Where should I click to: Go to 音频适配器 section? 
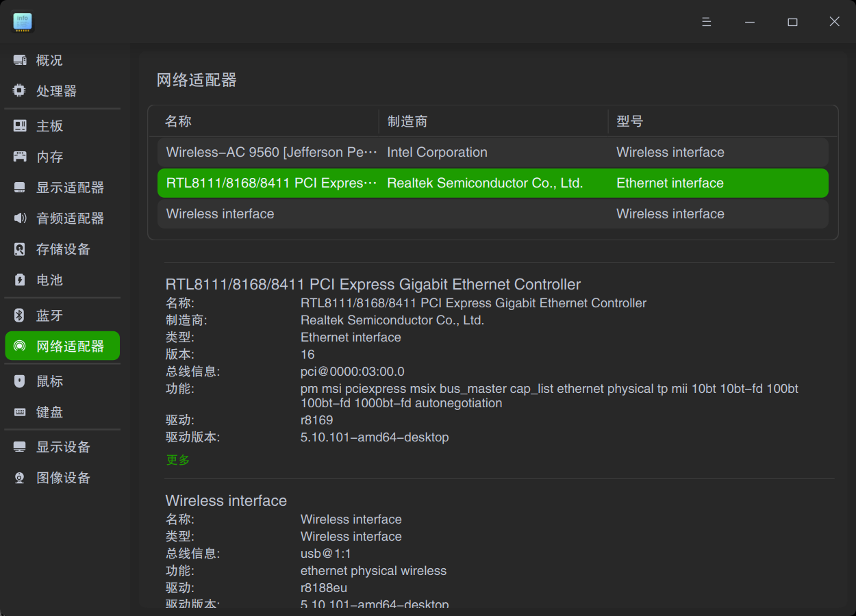point(62,218)
